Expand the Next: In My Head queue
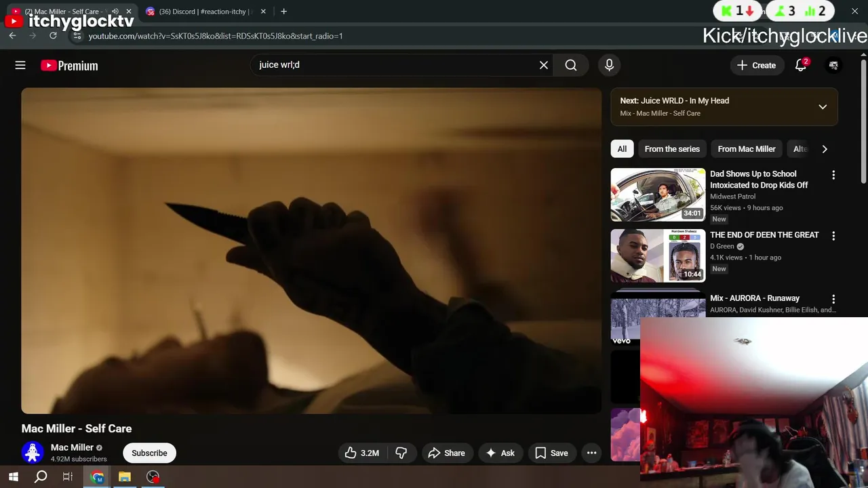The height and width of the screenshot is (488, 868). point(823,106)
